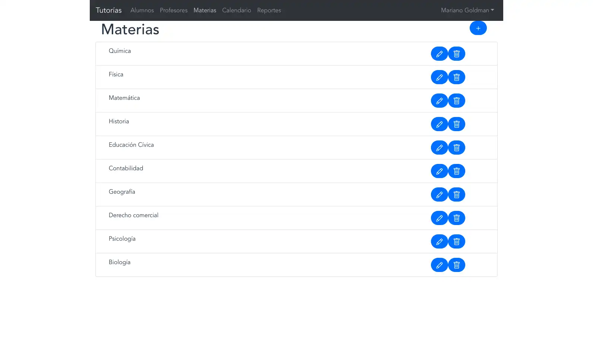Edit the Biología subject
This screenshot has height=364, width=593.
click(439, 265)
